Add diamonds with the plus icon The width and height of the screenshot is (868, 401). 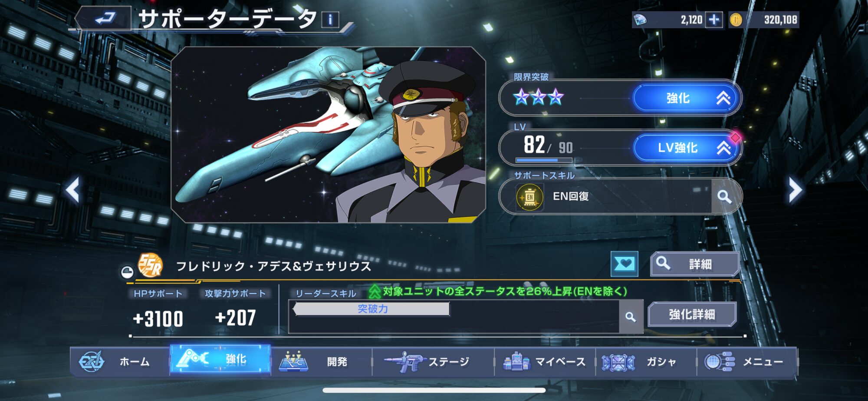tap(714, 20)
